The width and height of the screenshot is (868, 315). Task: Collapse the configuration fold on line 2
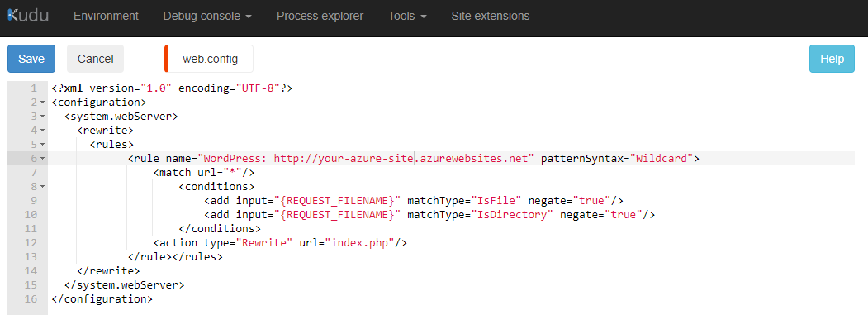43,103
